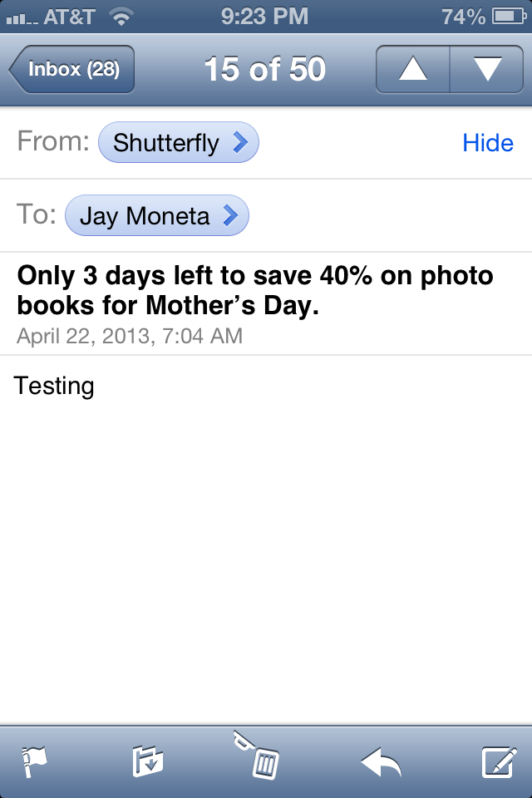Tap the Mother's Day email subject line
This screenshot has height=798, width=532.
click(x=254, y=290)
